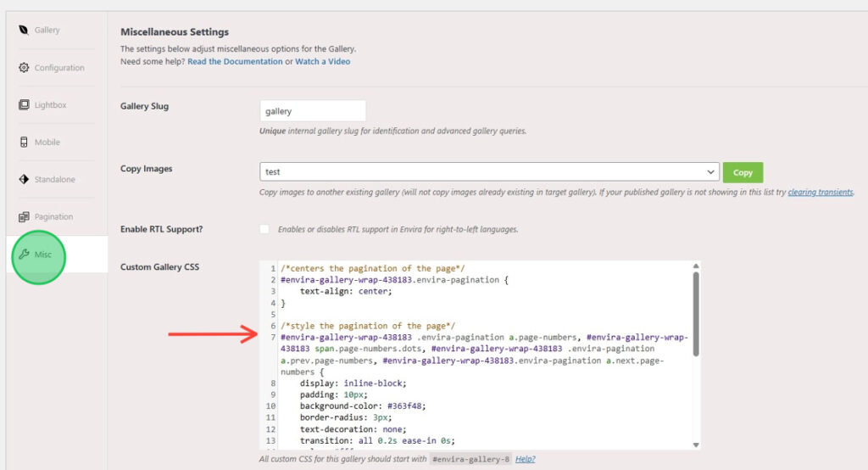
Task: Click the 'display: inline-block;' line
Action: tap(353, 383)
